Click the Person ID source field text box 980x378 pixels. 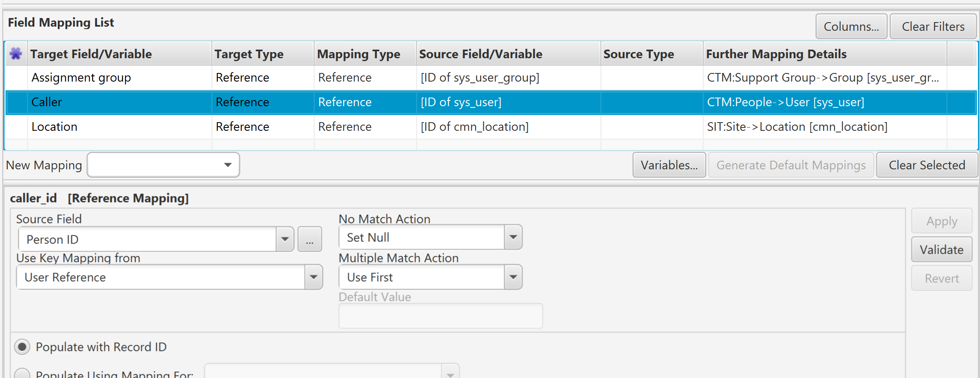click(147, 239)
